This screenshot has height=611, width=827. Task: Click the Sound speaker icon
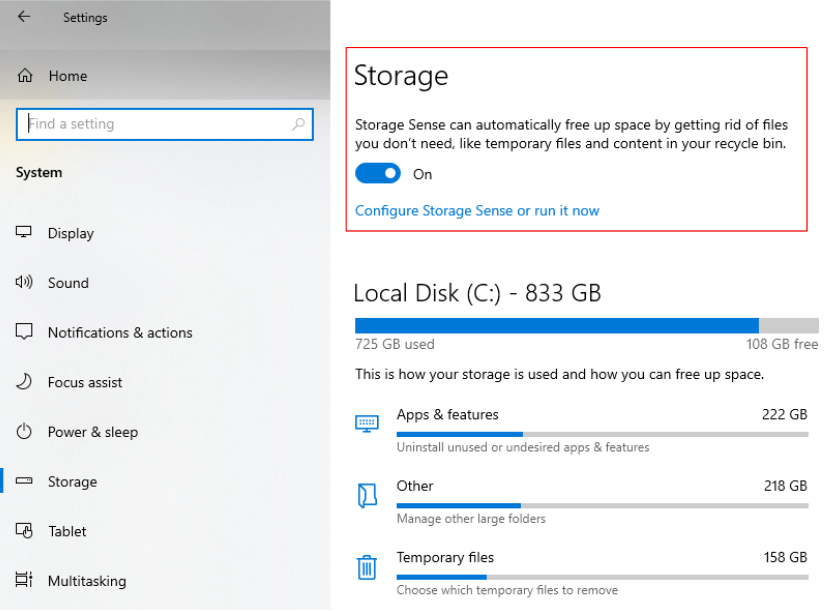click(x=24, y=283)
